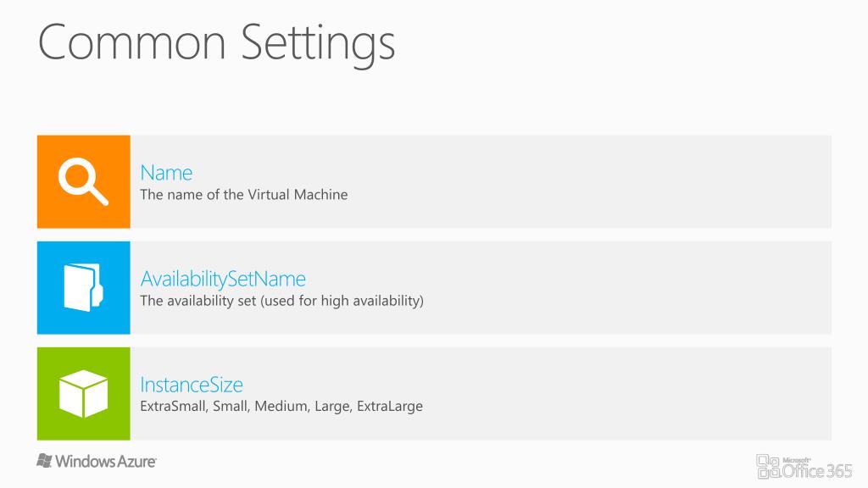This screenshot has height=488, width=868.
Task: Select the AvailabilitySetName heading
Action: pos(223,279)
